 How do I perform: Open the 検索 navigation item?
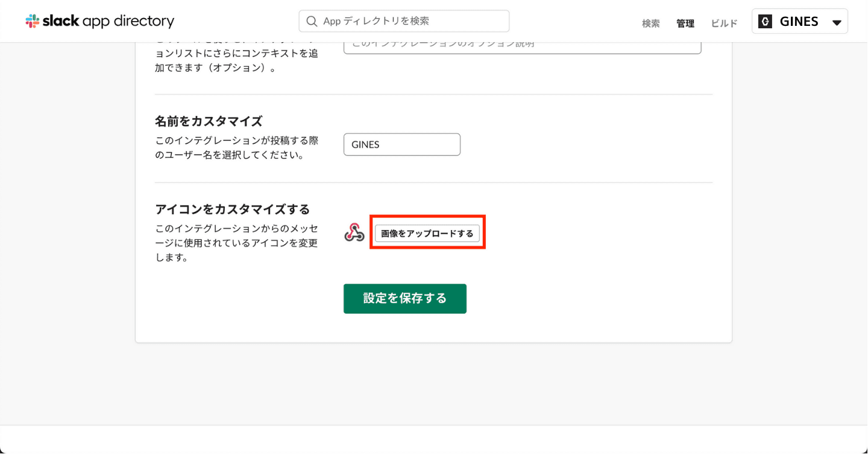pos(650,23)
